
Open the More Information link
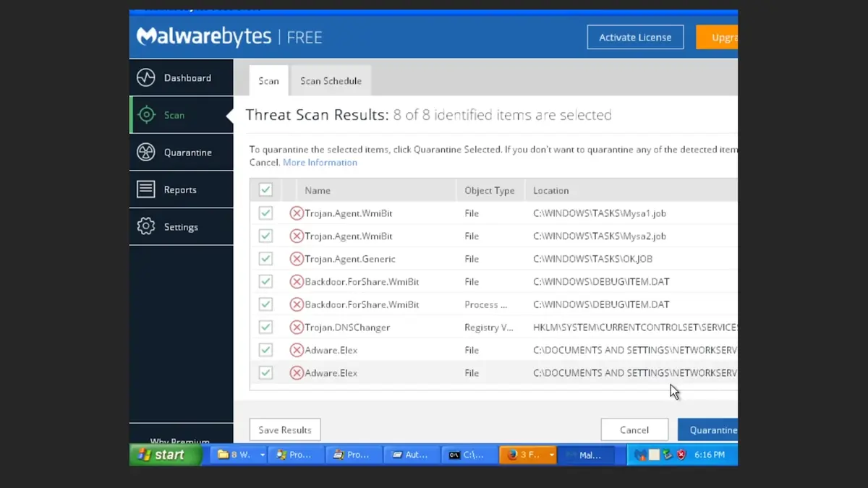coord(320,163)
